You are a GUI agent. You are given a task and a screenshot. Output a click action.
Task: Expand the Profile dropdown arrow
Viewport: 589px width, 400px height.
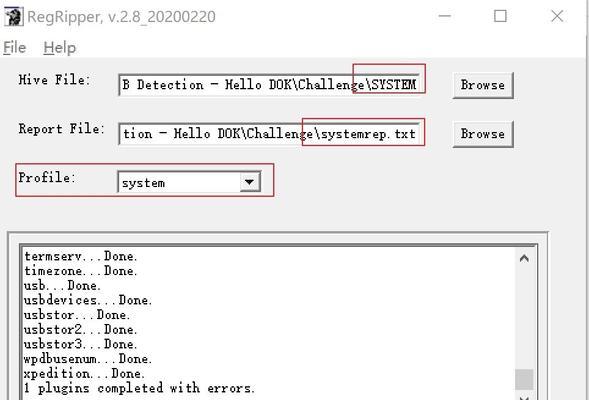click(x=249, y=182)
